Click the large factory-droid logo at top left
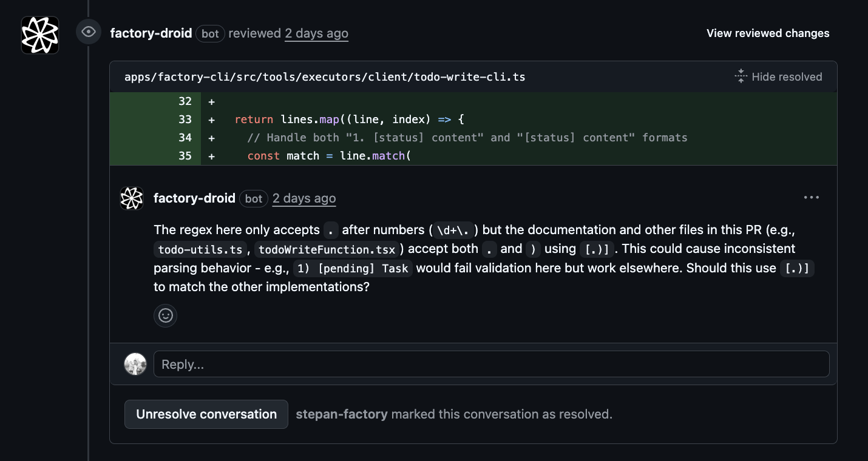The width and height of the screenshot is (868, 461). tap(39, 35)
